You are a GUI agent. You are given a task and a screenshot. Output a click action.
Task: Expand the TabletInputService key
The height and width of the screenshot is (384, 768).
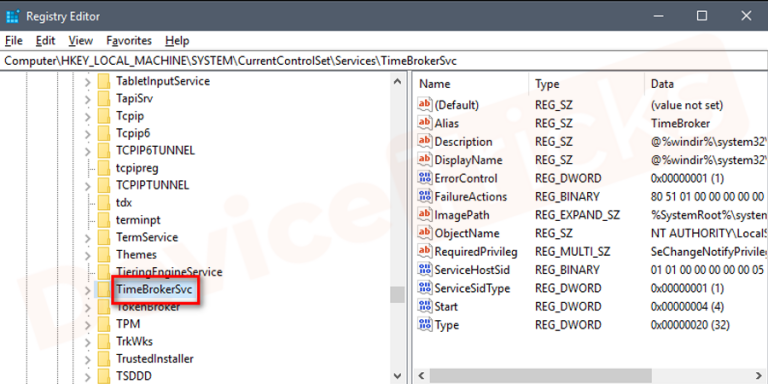click(88, 82)
